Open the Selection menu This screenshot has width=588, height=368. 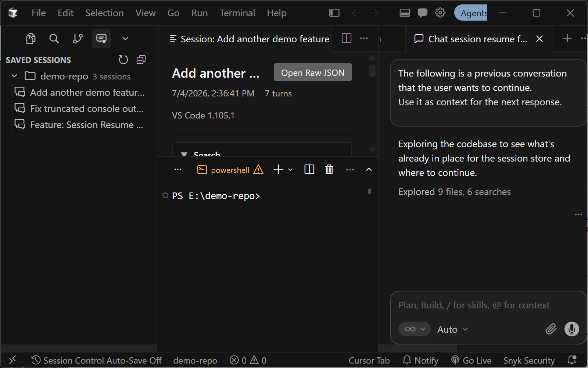pos(104,13)
